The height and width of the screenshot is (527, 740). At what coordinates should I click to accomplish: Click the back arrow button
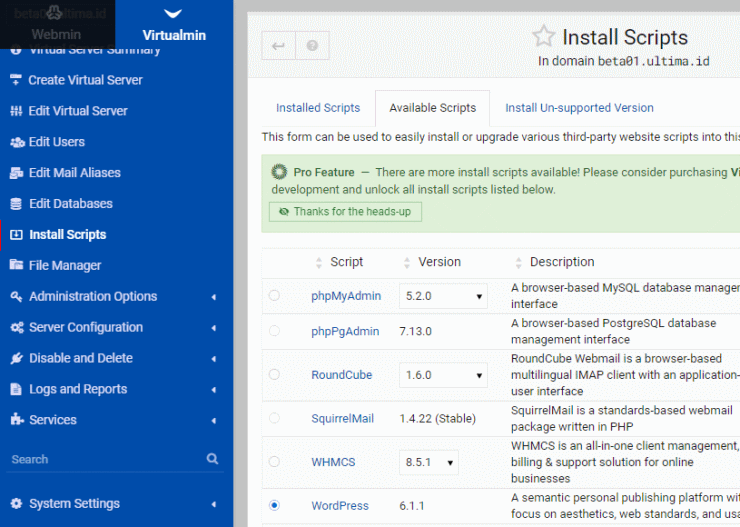[x=278, y=46]
